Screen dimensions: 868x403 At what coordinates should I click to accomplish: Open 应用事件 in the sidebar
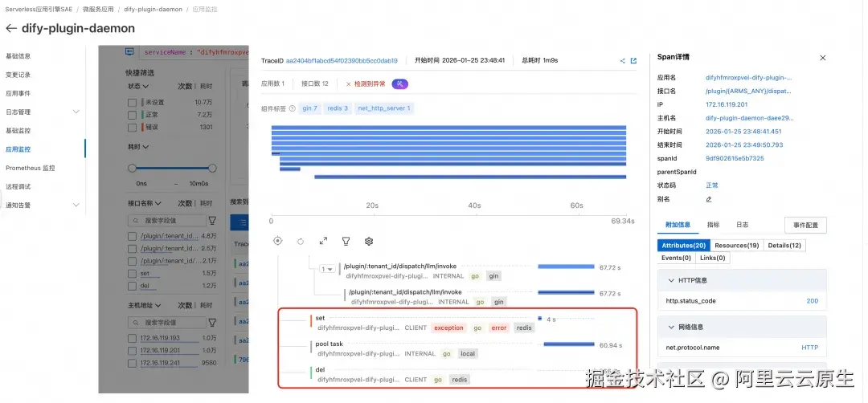point(18,93)
